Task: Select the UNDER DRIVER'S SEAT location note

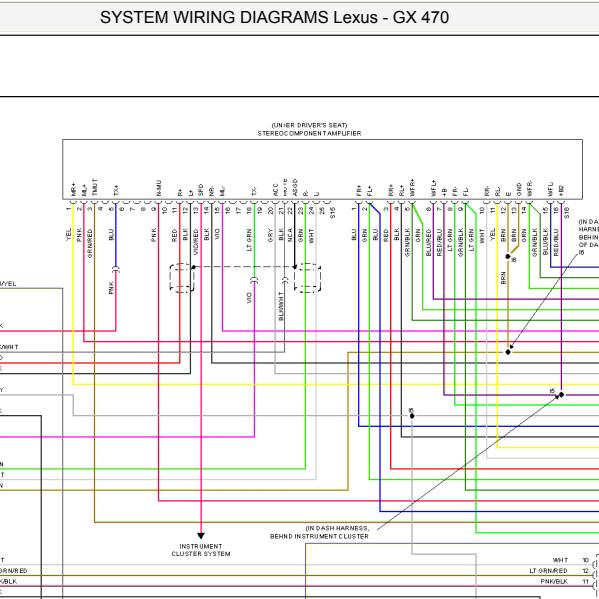Action: (x=309, y=125)
